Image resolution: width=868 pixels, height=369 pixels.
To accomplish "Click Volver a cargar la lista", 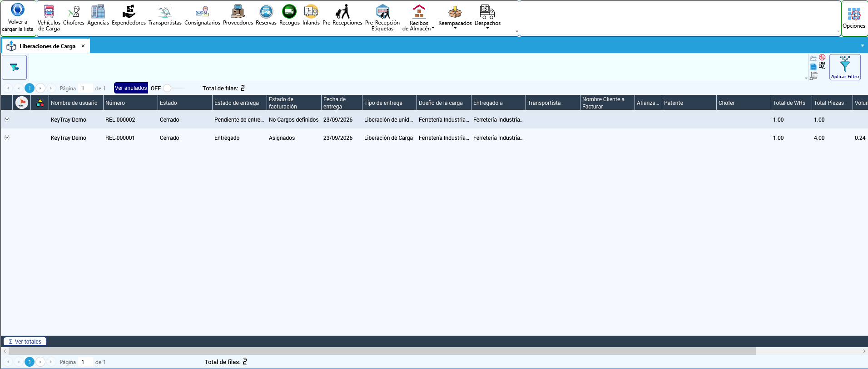I will pos(18,18).
